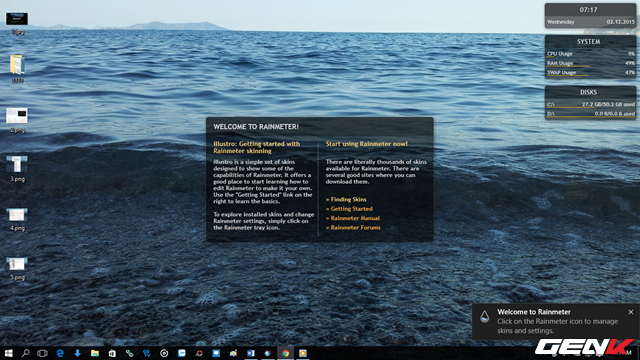This screenshot has height=360, width=640.
Task: Close the Welcome to Rainmeter notification
Action: (631, 312)
